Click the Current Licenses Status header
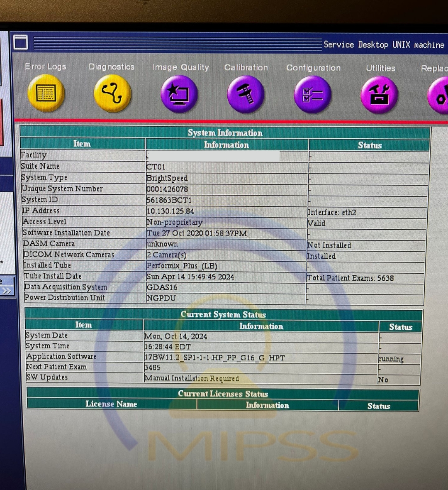 [x=223, y=393]
